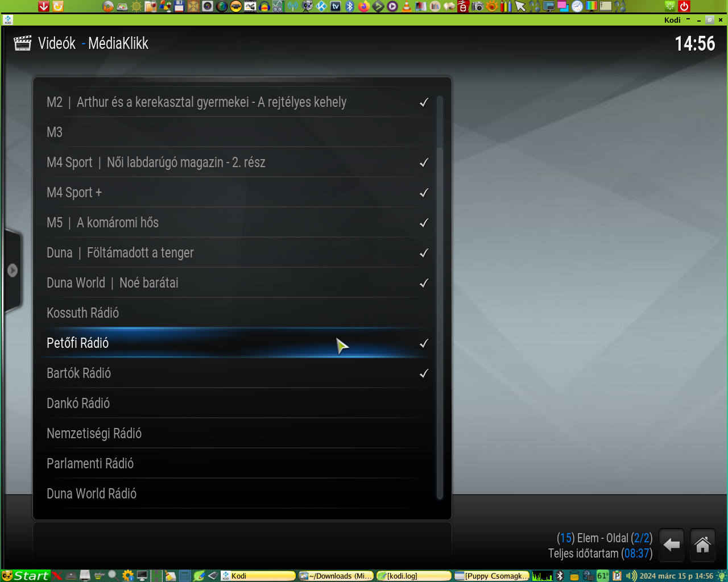
Task: Click the Kodi clapperboard Videók icon
Action: pyautogui.click(x=23, y=43)
